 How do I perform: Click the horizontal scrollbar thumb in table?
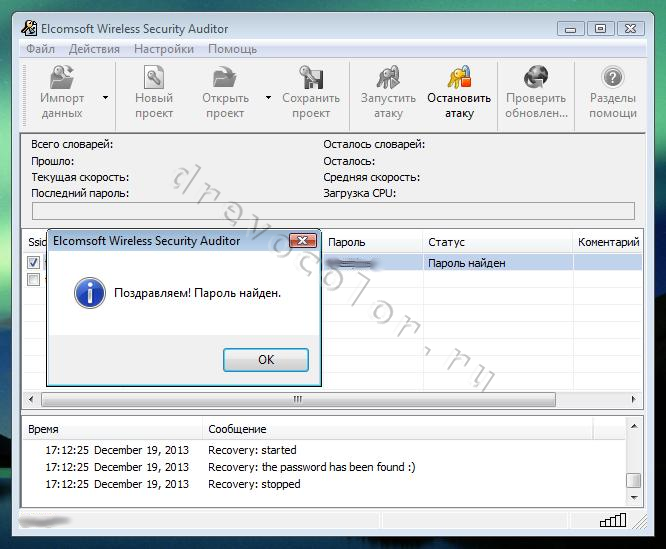coord(298,399)
